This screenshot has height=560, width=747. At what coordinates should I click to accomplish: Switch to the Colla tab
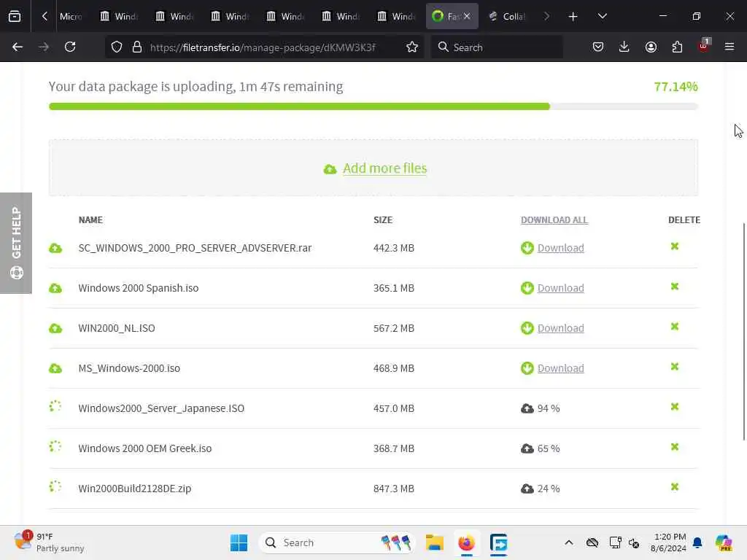coord(507,16)
